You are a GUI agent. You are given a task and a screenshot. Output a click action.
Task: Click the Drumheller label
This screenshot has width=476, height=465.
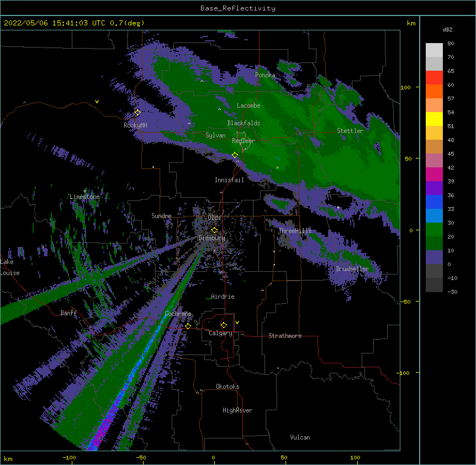coord(352,269)
